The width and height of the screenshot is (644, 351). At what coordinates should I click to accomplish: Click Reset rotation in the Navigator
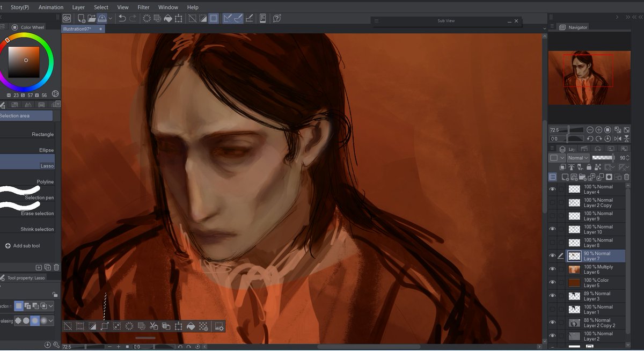[608, 138]
